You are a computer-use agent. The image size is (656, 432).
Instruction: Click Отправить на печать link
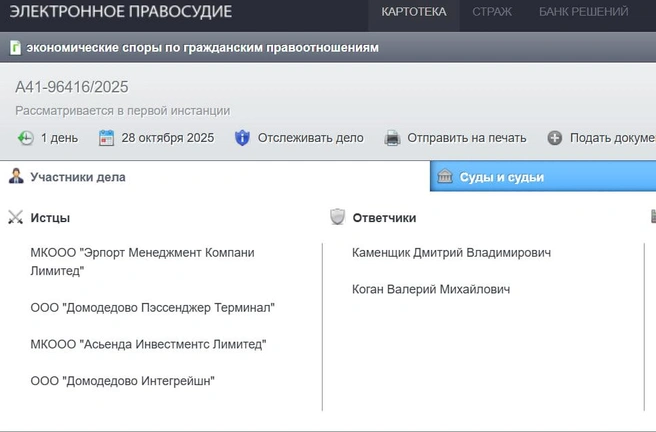[x=467, y=138]
